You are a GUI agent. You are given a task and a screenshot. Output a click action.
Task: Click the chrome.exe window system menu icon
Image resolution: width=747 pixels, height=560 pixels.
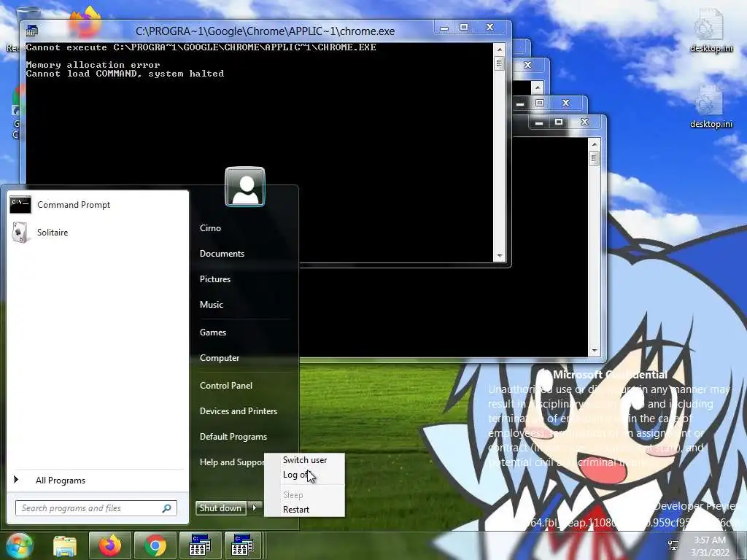pos(32,31)
